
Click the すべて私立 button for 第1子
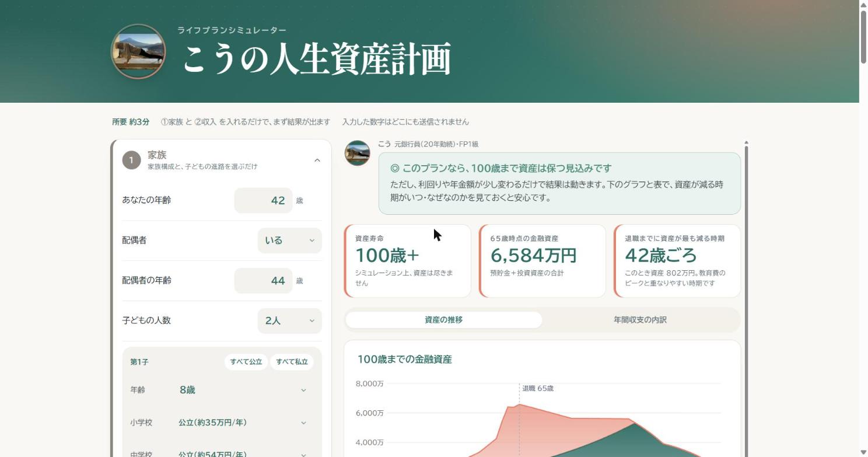click(x=292, y=362)
